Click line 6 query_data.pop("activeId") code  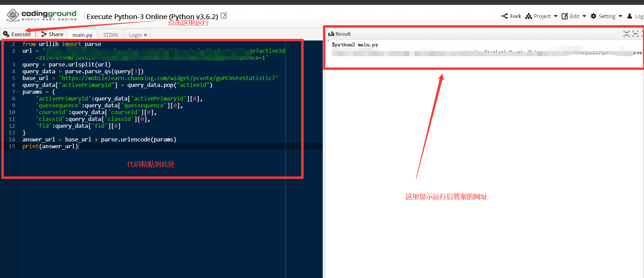[x=117, y=85]
